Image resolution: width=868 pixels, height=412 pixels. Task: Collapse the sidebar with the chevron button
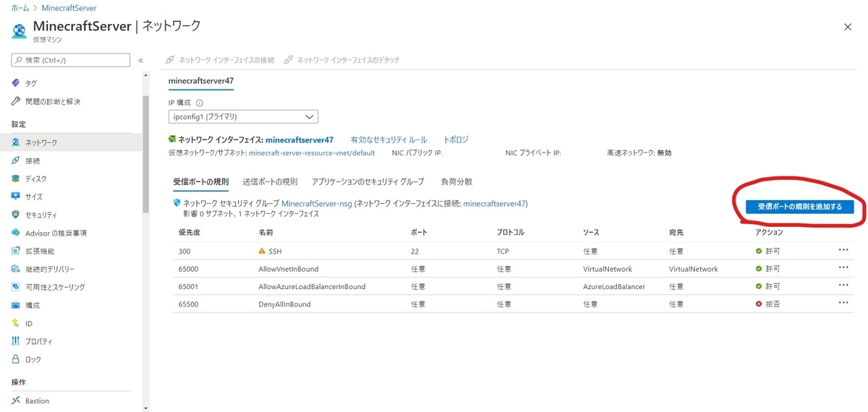140,60
